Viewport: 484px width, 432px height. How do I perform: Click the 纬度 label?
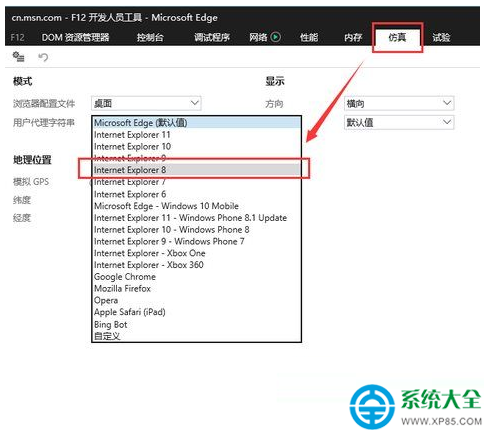(22, 200)
